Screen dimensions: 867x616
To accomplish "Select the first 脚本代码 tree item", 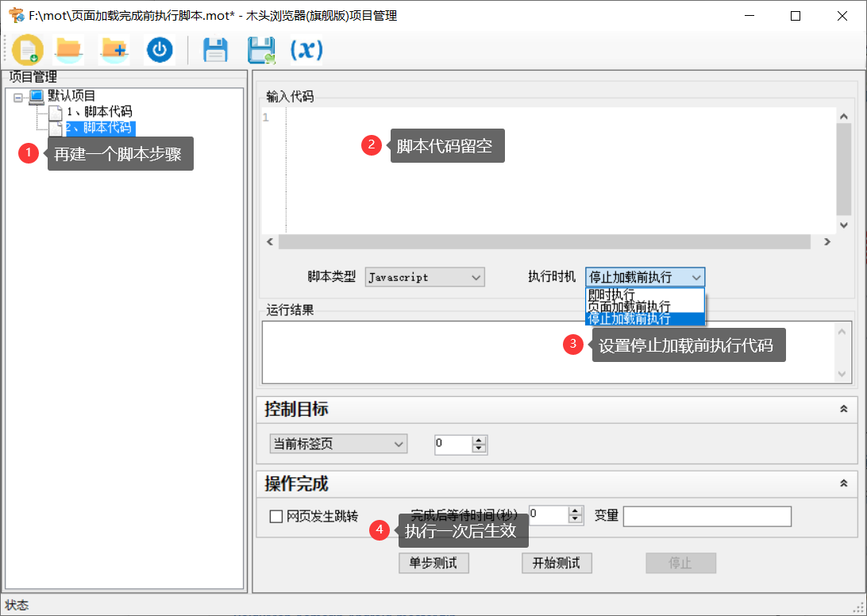I will point(99,112).
